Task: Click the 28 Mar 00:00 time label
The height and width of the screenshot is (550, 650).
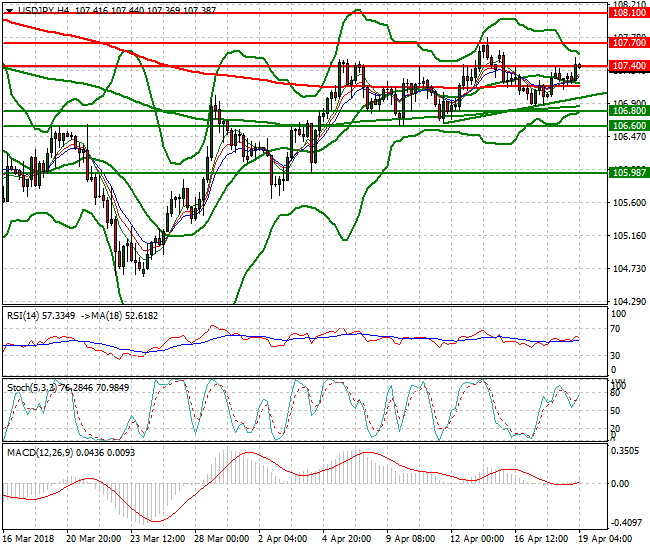Action: 222,539
